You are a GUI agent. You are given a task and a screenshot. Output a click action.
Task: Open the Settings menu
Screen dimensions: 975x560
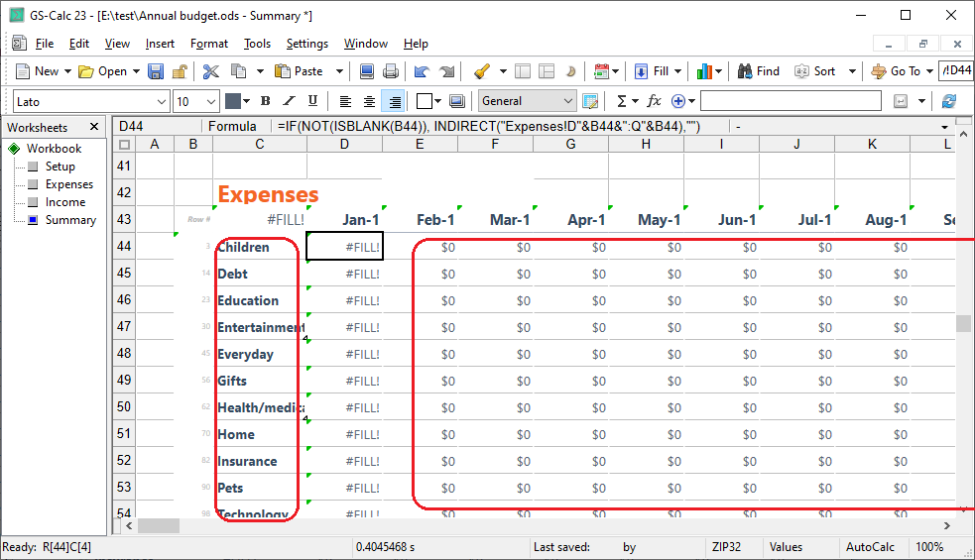pos(307,44)
